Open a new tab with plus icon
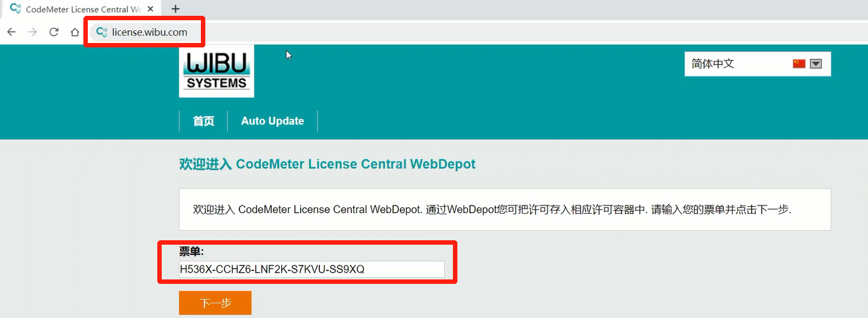Viewport: 868px width, 318px height. tap(176, 9)
